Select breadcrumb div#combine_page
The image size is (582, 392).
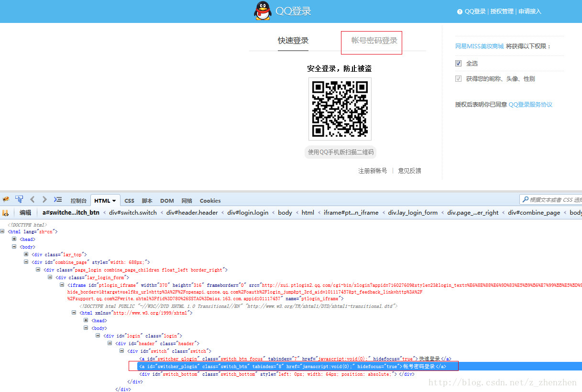(534, 213)
